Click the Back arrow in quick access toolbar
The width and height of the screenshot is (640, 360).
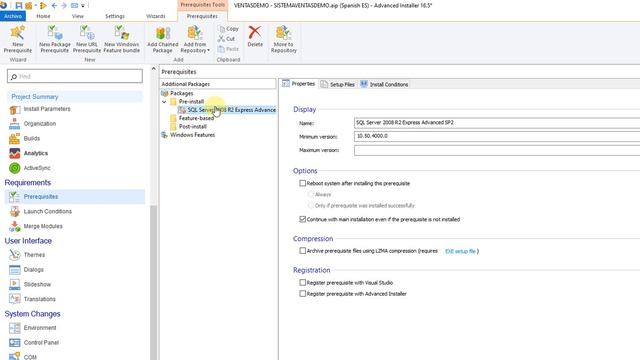(54, 6)
